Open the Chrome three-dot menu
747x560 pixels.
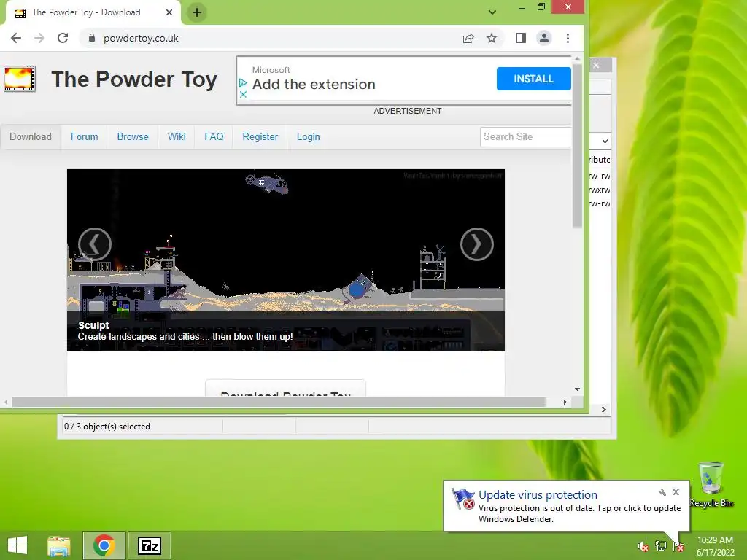tap(568, 38)
